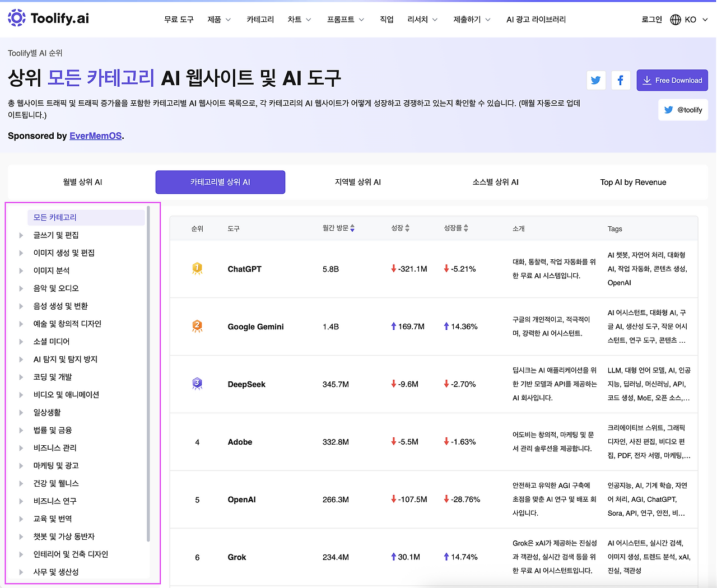Switch to the 지역별 상위 AI tab

(358, 182)
